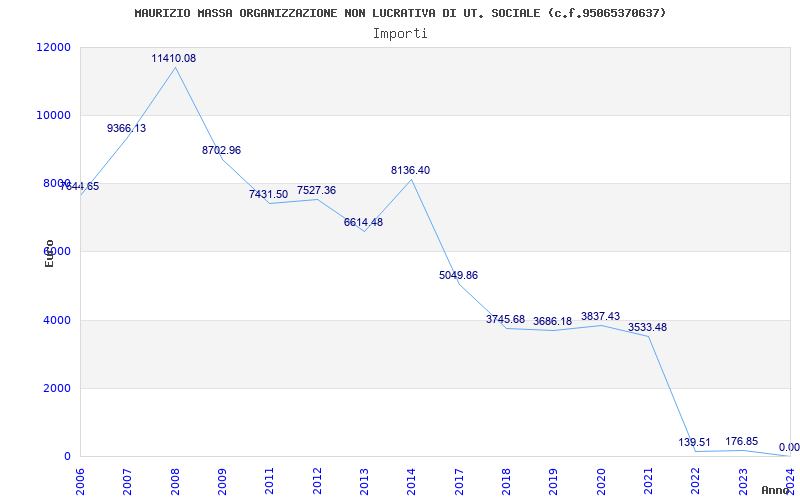Viewport: 800px width, 500px height.
Task: Click the 0.00 data label
Action: click(x=789, y=448)
